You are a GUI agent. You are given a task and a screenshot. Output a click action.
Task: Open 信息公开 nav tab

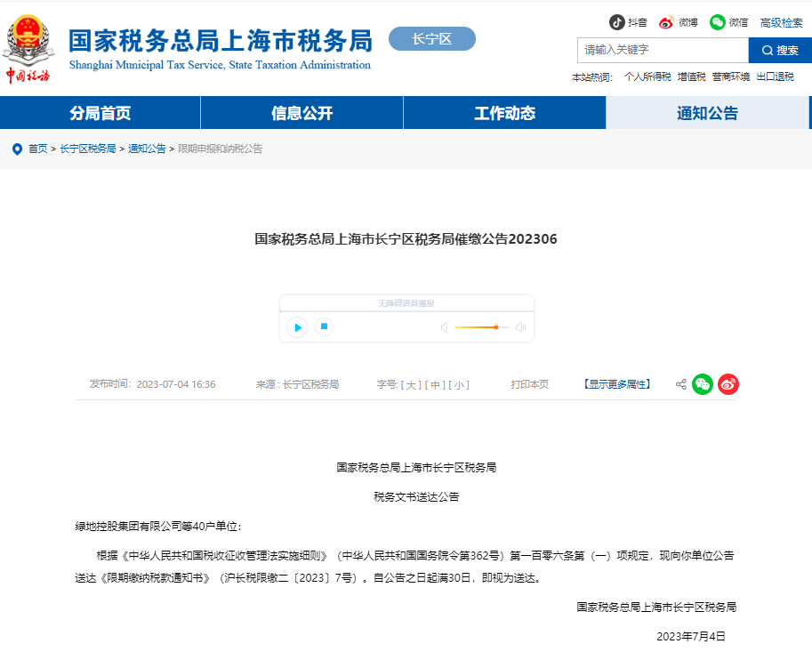pos(301,112)
